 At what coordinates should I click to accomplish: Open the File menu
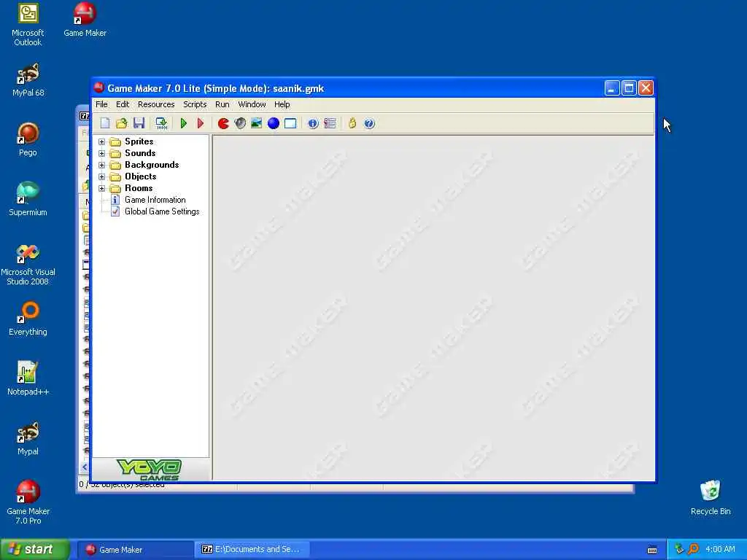pos(101,104)
